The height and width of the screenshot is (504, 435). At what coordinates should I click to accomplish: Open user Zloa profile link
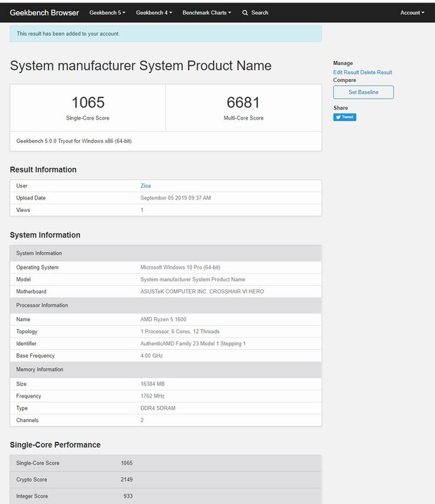coord(146,185)
